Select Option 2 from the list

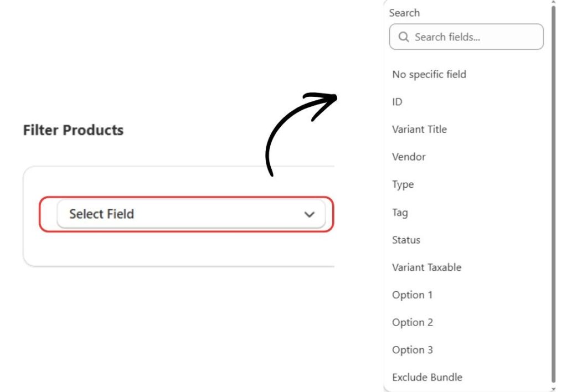pyautogui.click(x=412, y=322)
